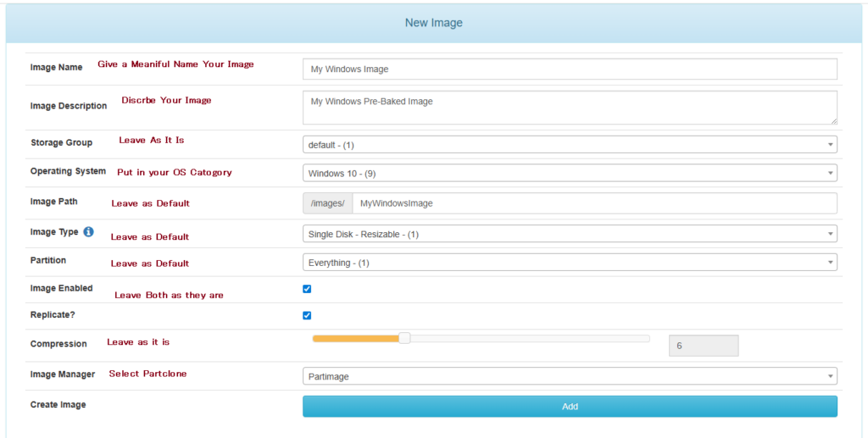The height and width of the screenshot is (438, 868).
Task: Open the Image Manager dropdown showing Partimage
Action: (x=570, y=376)
